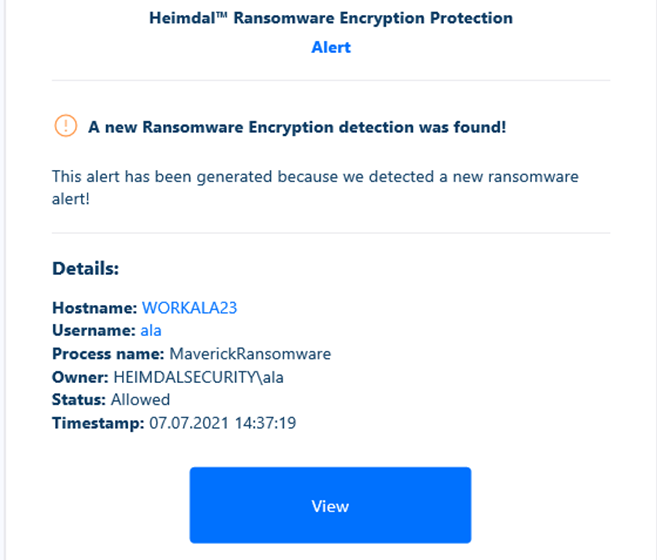The width and height of the screenshot is (657, 560).
Task: Click the HEIMDALSECURITY\ala owner value
Action: (199, 377)
